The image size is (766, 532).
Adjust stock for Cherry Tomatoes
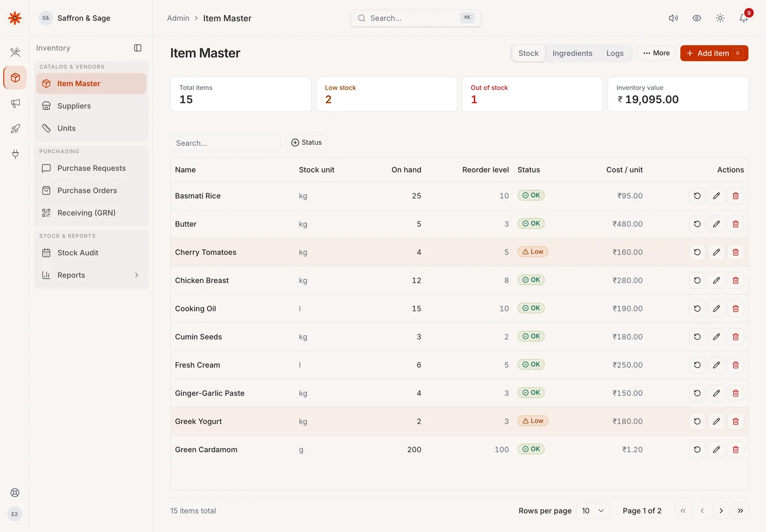click(697, 252)
